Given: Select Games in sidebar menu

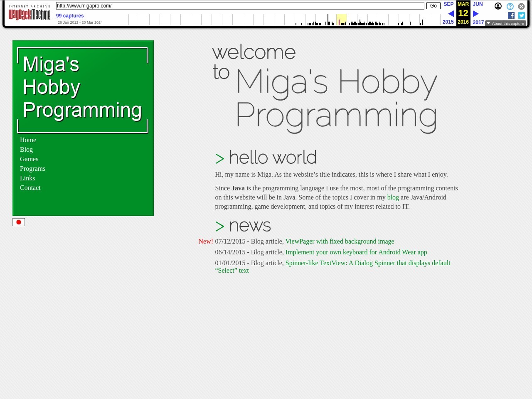Looking at the screenshot, I should point(29,159).
